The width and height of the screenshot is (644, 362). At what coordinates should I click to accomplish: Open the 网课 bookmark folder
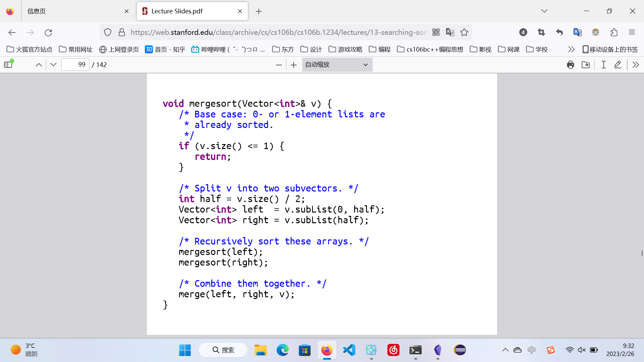coord(509,49)
